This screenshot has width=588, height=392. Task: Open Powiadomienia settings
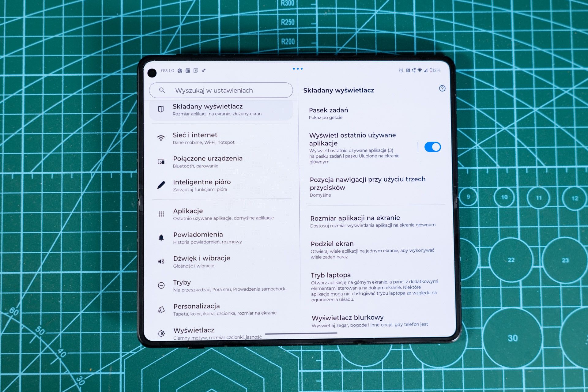221,238
